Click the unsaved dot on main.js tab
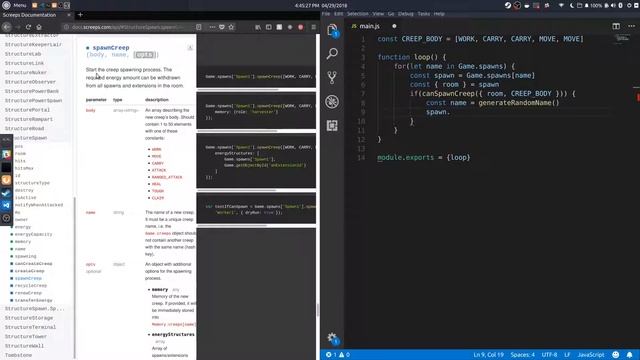 coord(394,26)
